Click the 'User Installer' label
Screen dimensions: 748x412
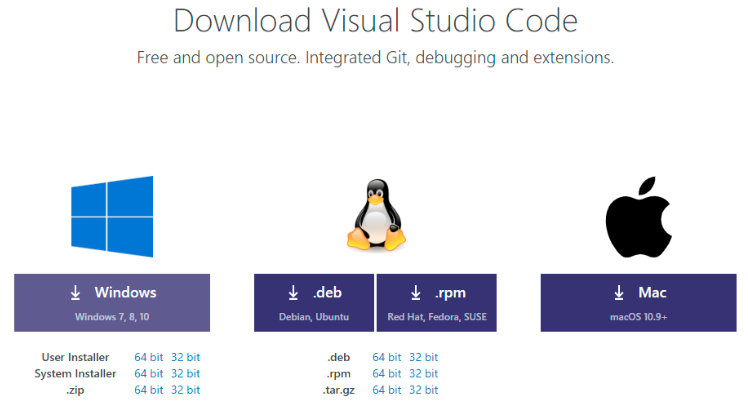pos(75,357)
